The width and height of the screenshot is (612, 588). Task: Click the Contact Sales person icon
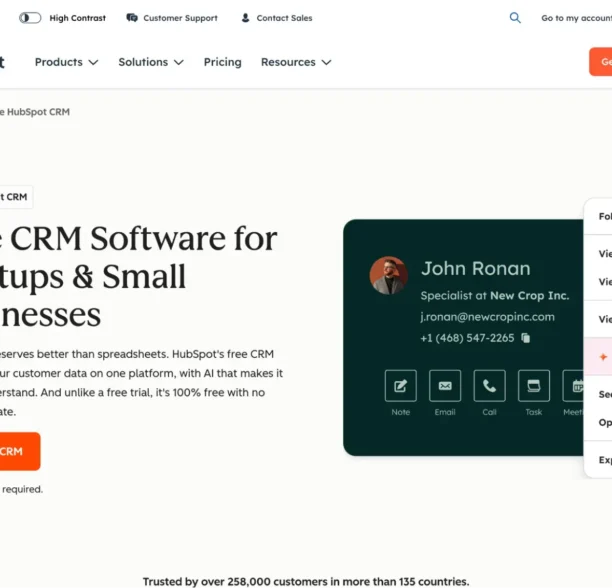coord(245,18)
